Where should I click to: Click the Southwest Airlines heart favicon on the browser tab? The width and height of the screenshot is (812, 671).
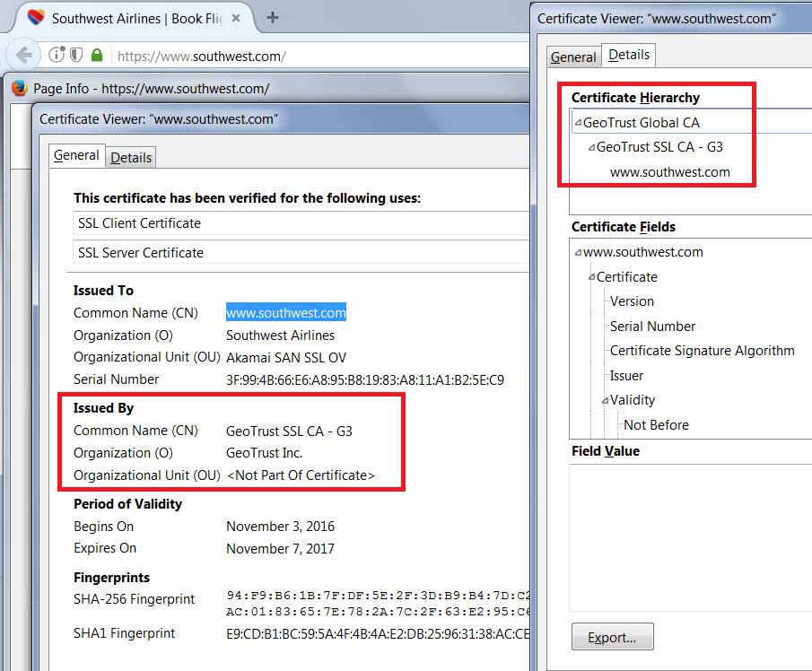click(x=36, y=18)
